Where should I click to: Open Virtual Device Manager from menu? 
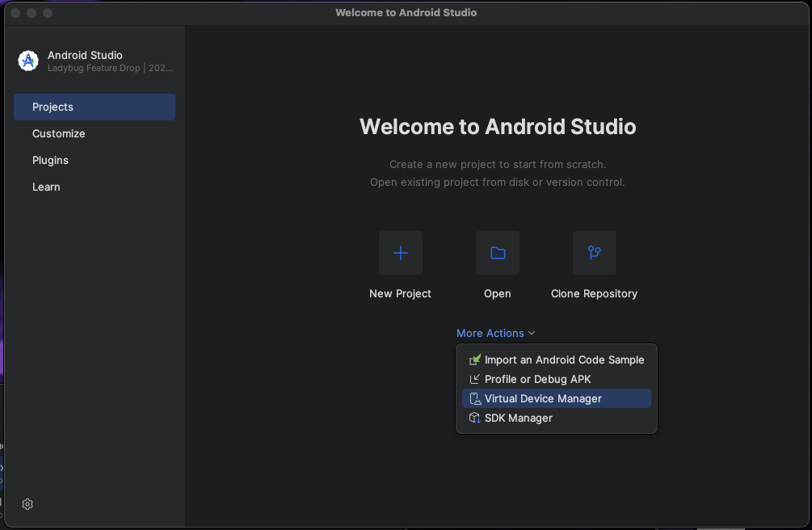557,398
